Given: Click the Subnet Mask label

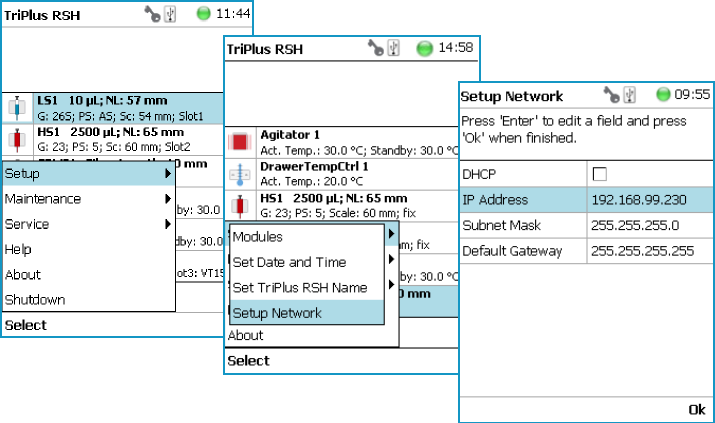Looking at the screenshot, I should pos(501,225).
